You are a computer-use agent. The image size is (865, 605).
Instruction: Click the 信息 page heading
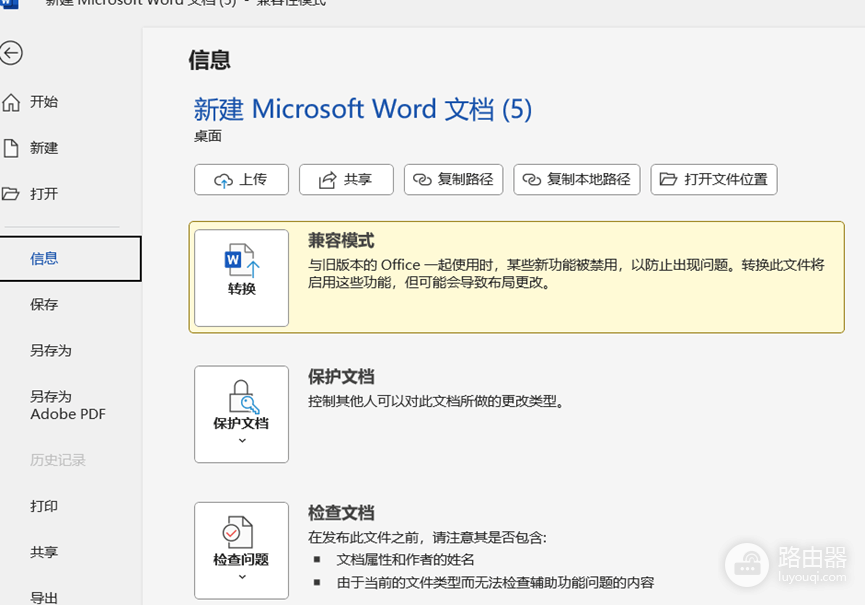point(209,60)
